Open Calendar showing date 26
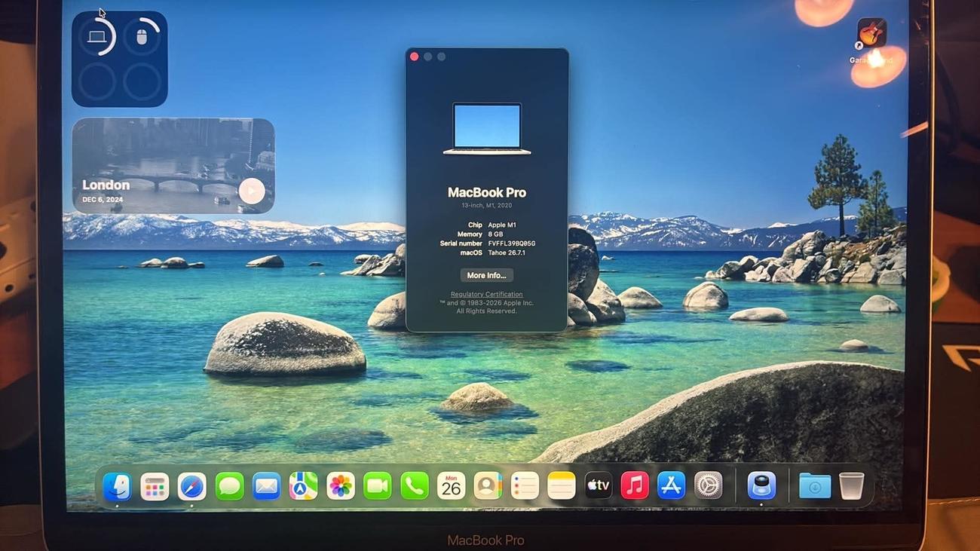The height and width of the screenshot is (551, 980). (x=451, y=486)
